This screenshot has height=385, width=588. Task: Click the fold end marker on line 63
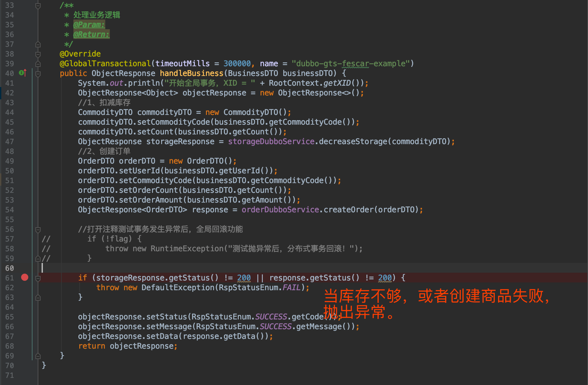point(38,297)
